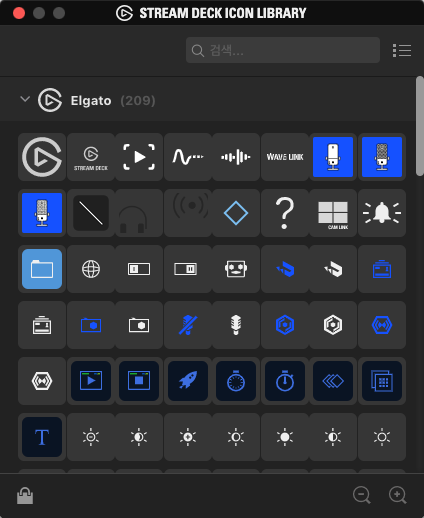This screenshot has height=518, width=424.
Task: Select the sine wave curve icon
Action: point(188,157)
